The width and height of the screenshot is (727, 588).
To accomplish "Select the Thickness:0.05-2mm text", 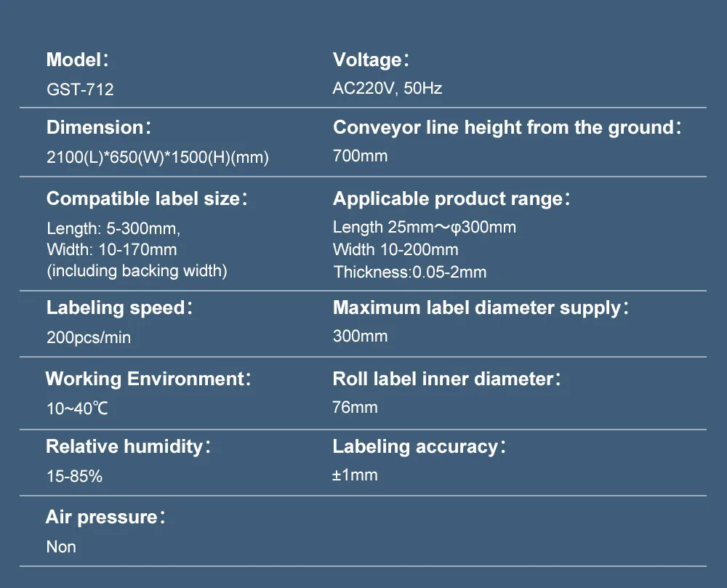I will pyautogui.click(x=410, y=272).
